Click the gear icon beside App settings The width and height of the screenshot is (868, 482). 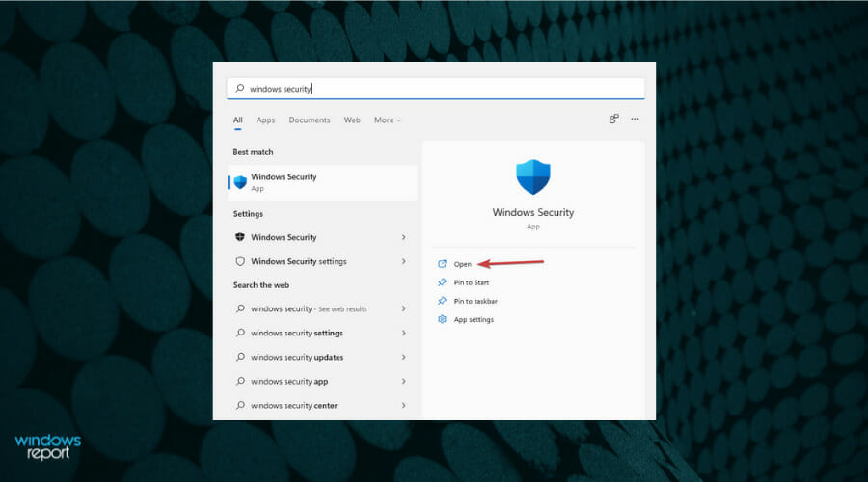tap(442, 319)
